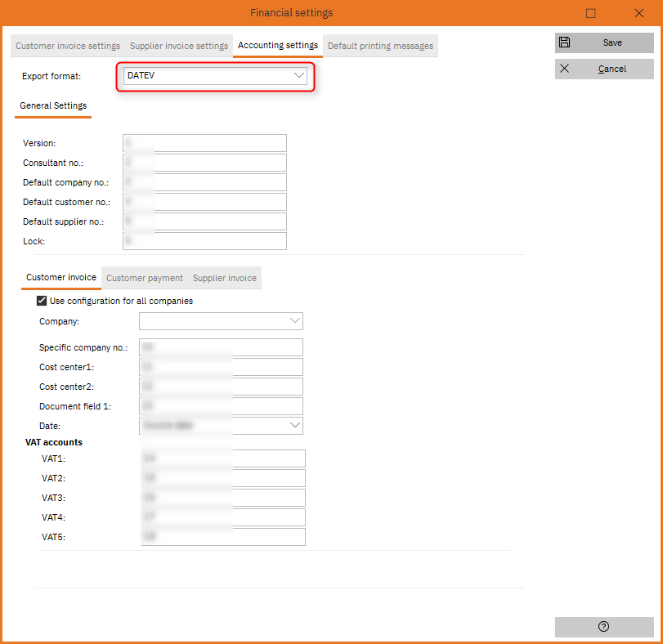Focus the Consultant no. field
663x644 pixels.
[204, 163]
